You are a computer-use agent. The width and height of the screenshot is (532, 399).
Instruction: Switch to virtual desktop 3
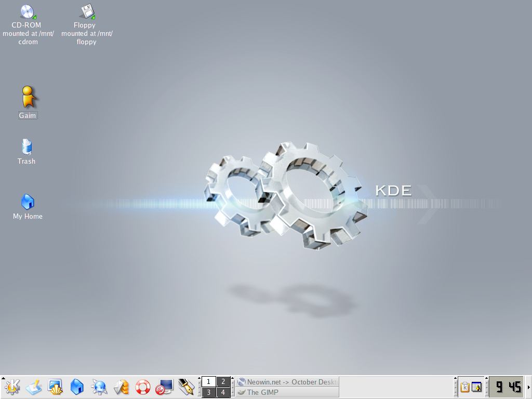pos(209,393)
